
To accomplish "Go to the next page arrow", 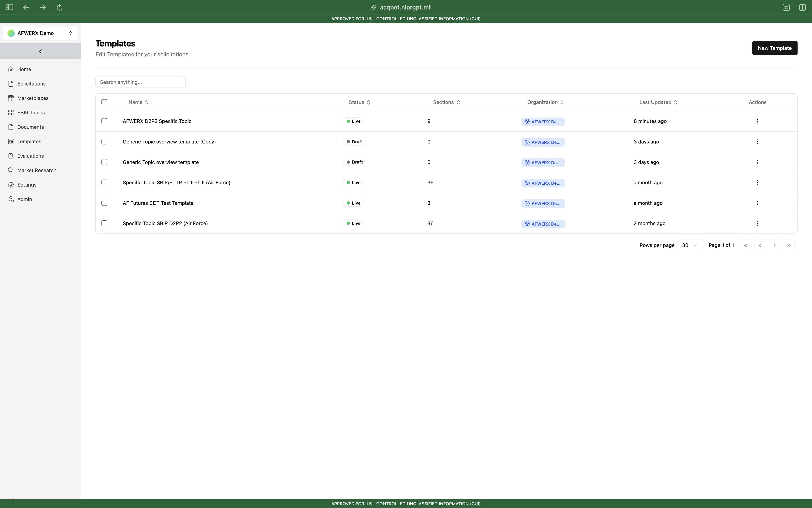I will click(x=774, y=245).
